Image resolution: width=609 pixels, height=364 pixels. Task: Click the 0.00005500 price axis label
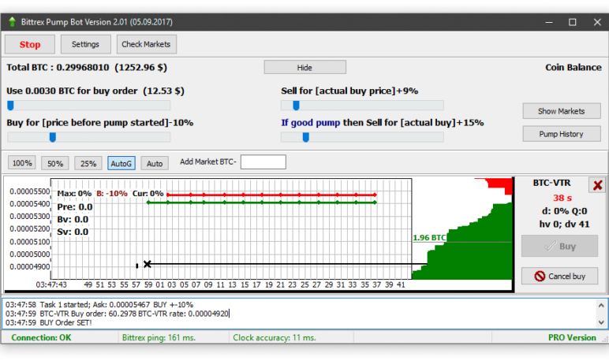[30, 191]
